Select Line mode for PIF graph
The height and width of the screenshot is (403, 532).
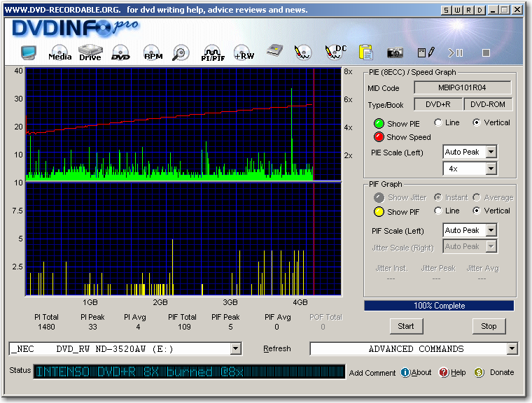(x=438, y=211)
